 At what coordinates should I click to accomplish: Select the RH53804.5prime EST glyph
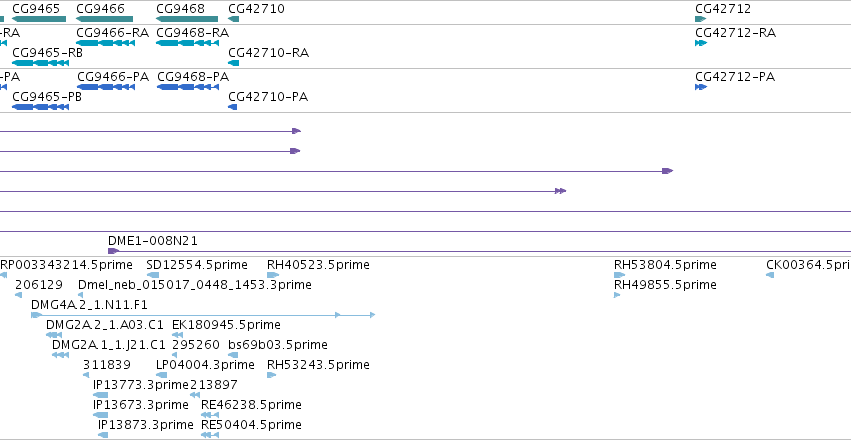coord(619,275)
